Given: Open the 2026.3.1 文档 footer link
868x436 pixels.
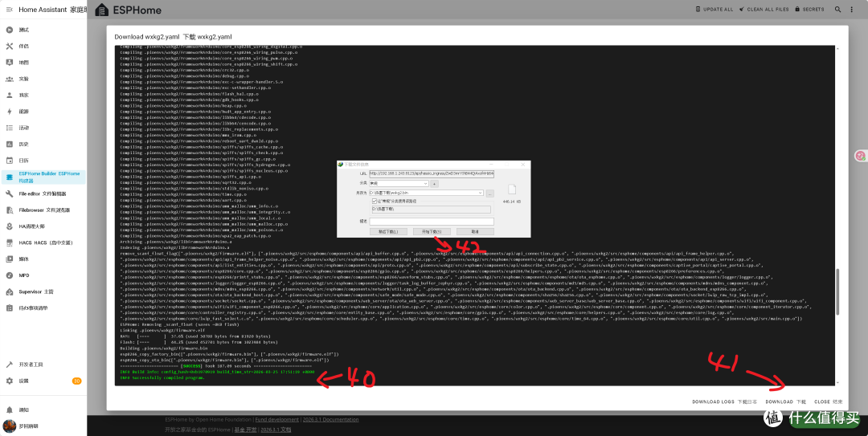Looking at the screenshot, I should [276, 430].
